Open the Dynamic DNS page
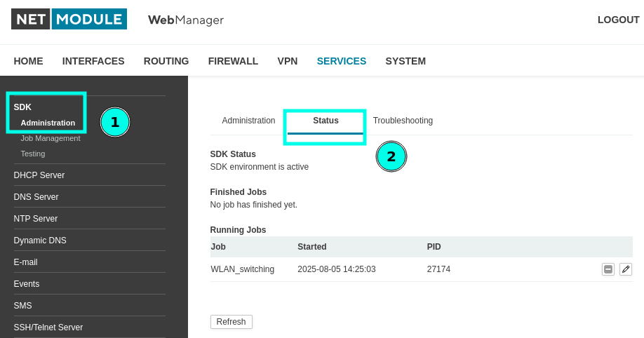The width and height of the screenshot is (644, 338). click(40, 241)
